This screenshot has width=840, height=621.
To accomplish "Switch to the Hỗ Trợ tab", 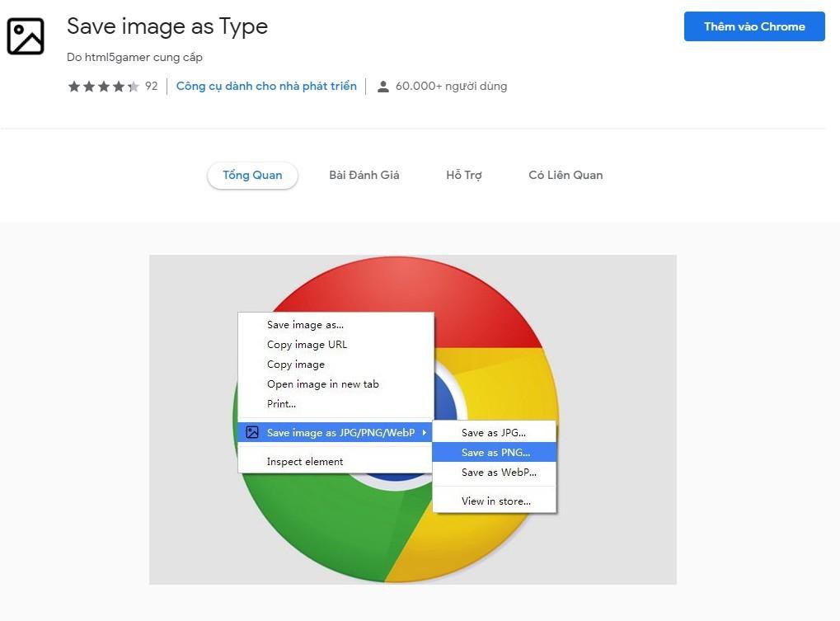I will point(464,175).
